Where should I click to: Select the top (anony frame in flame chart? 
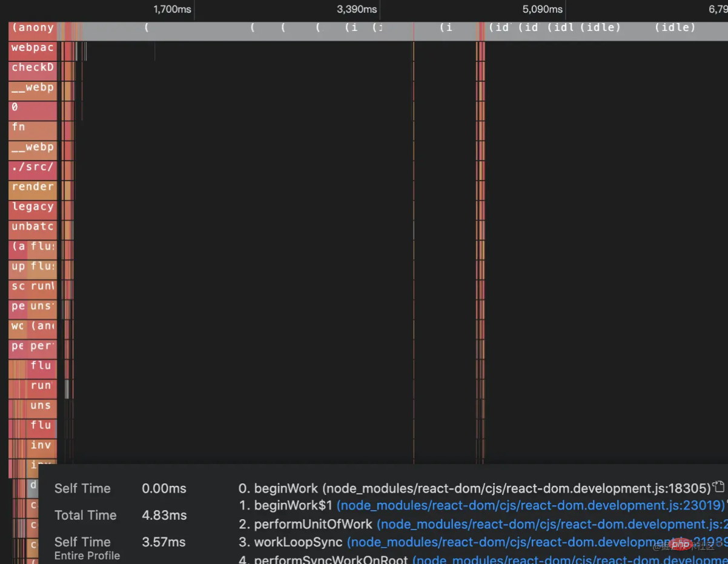click(33, 28)
